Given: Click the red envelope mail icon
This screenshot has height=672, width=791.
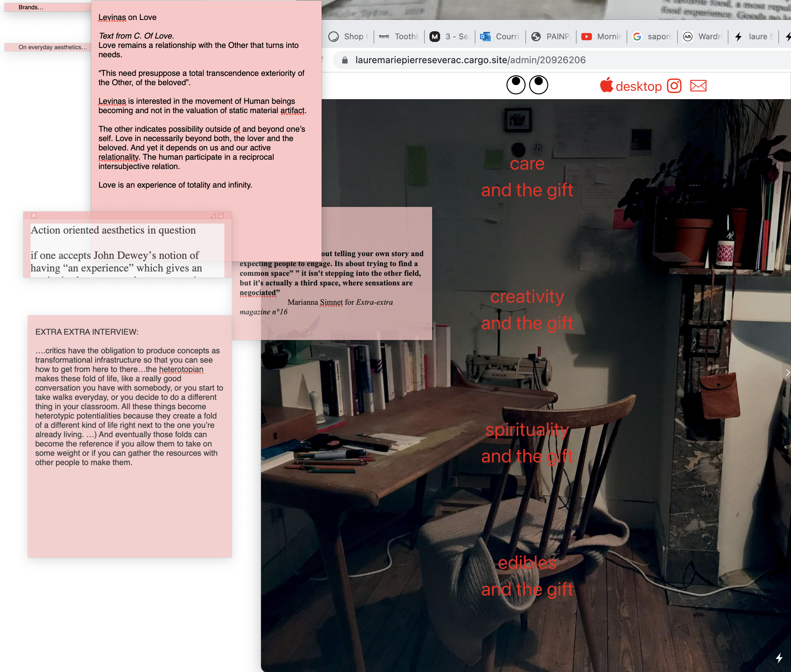Looking at the screenshot, I should [x=698, y=86].
